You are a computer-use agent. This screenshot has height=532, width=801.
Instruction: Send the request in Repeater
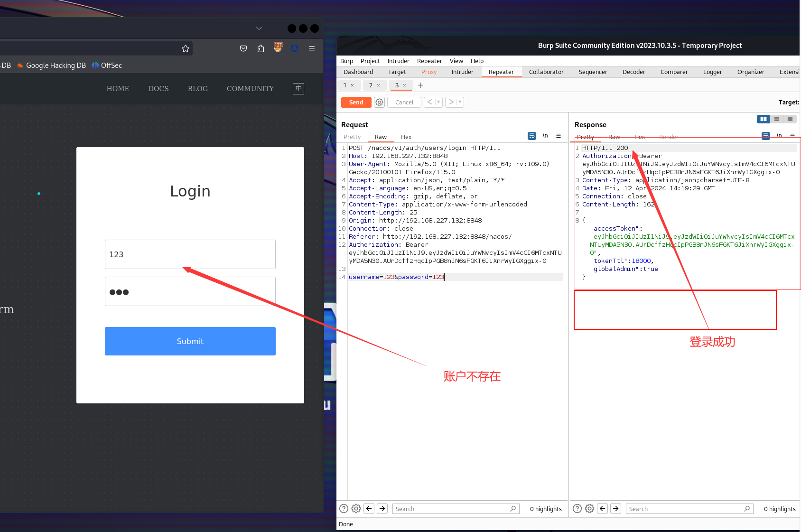click(x=356, y=102)
